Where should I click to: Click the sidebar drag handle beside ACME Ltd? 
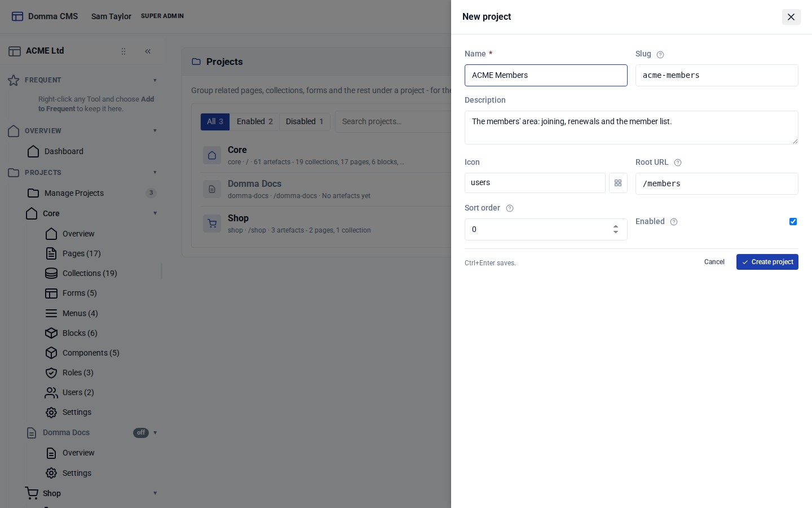[123, 51]
